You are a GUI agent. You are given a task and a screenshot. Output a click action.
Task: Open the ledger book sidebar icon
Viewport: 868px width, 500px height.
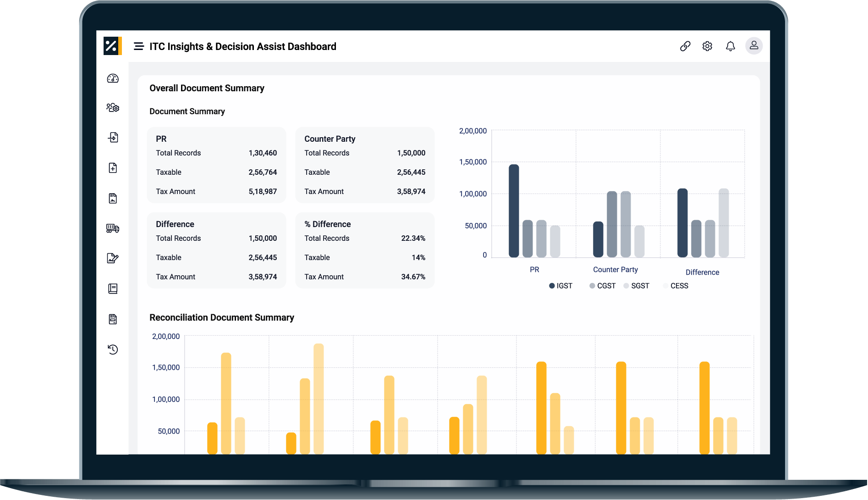(x=113, y=289)
